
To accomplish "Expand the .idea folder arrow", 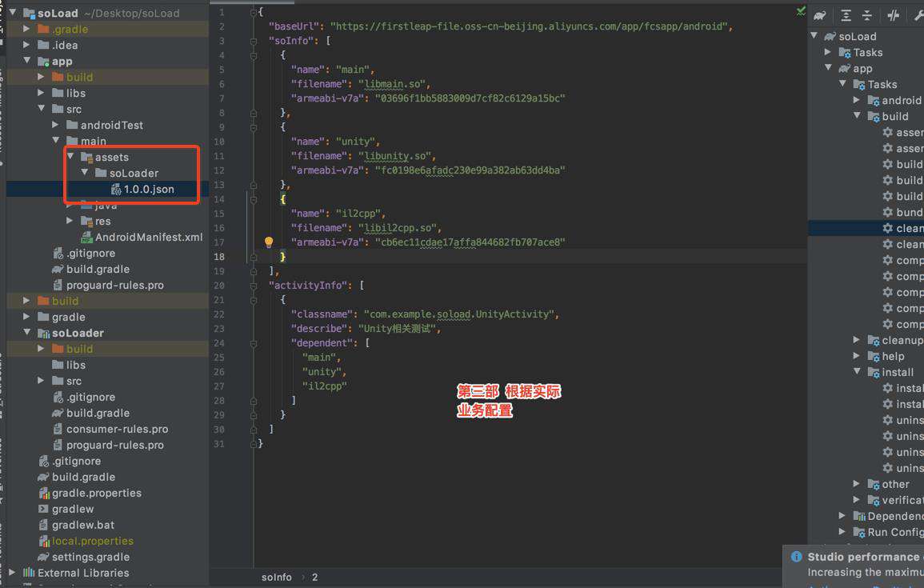I will pyautogui.click(x=26, y=44).
